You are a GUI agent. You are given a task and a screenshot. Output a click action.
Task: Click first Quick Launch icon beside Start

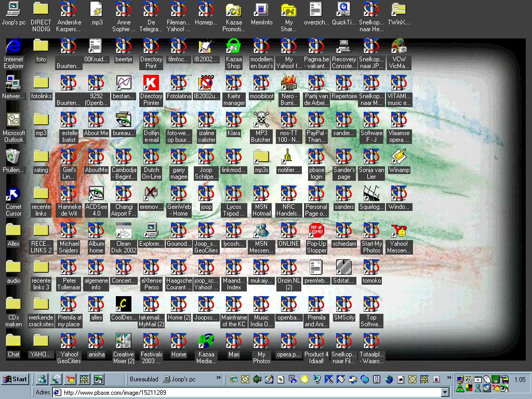click(x=43, y=379)
